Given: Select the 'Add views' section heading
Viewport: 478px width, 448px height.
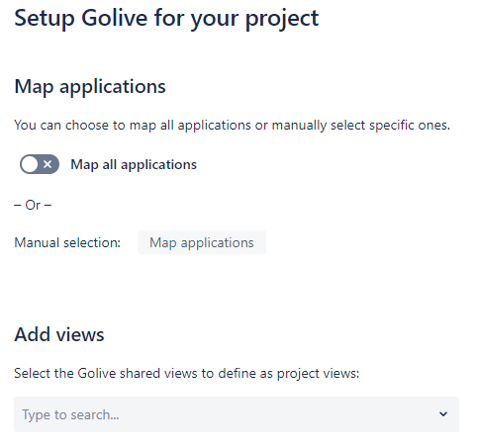Looking at the screenshot, I should [59, 334].
